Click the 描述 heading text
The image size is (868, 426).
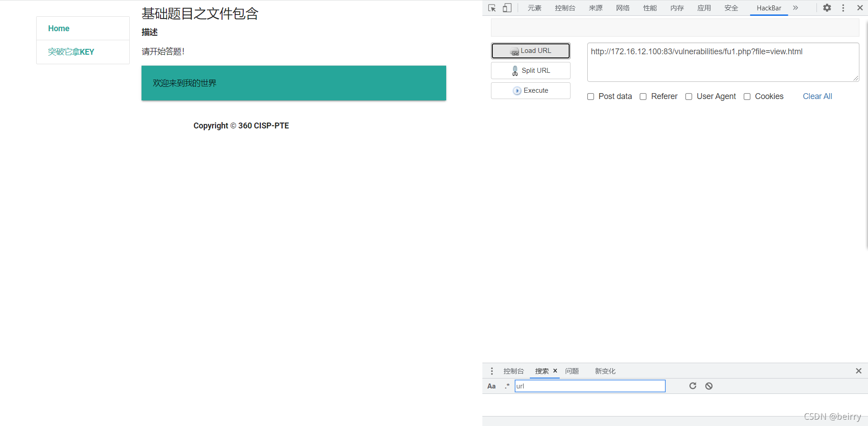[150, 32]
